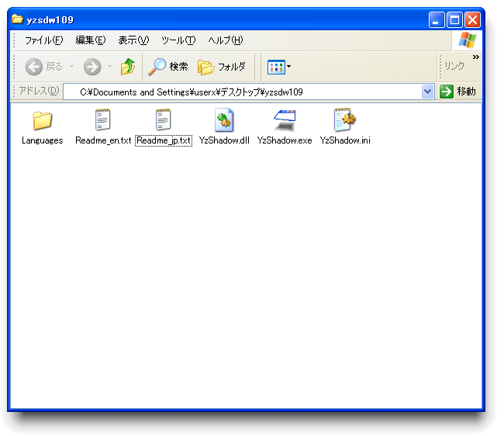Select the YzShadow.dll file icon
Image resolution: width=504 pixels, height=436 pixels.
[x=224, y=119]
